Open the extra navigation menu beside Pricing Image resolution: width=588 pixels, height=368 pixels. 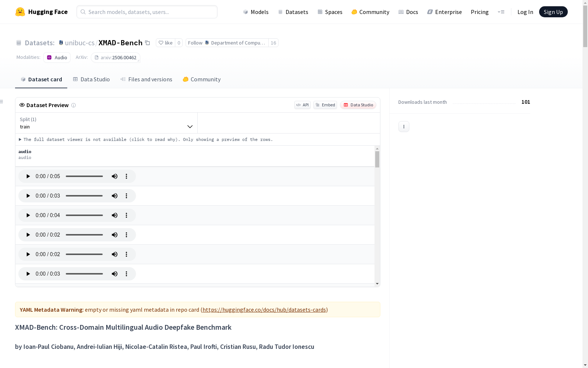501,12
